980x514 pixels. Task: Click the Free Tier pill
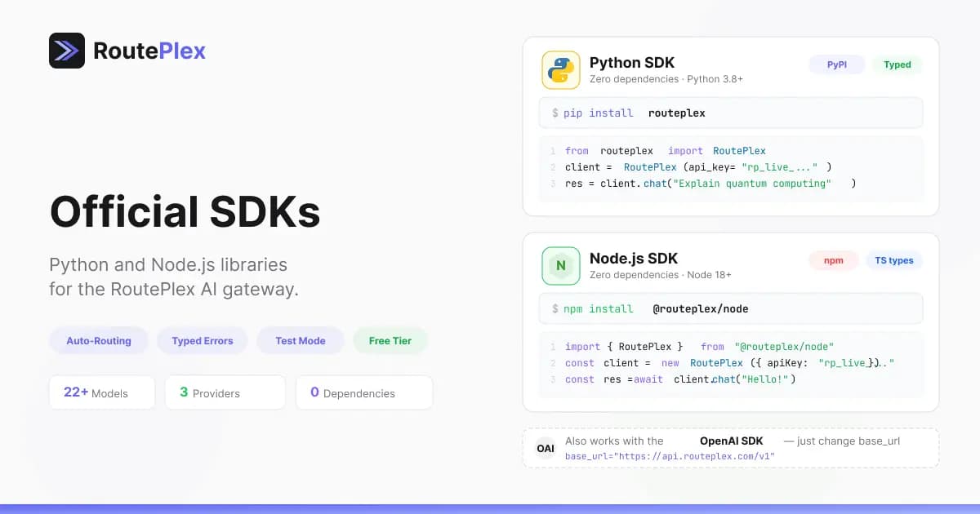(390, 340)
